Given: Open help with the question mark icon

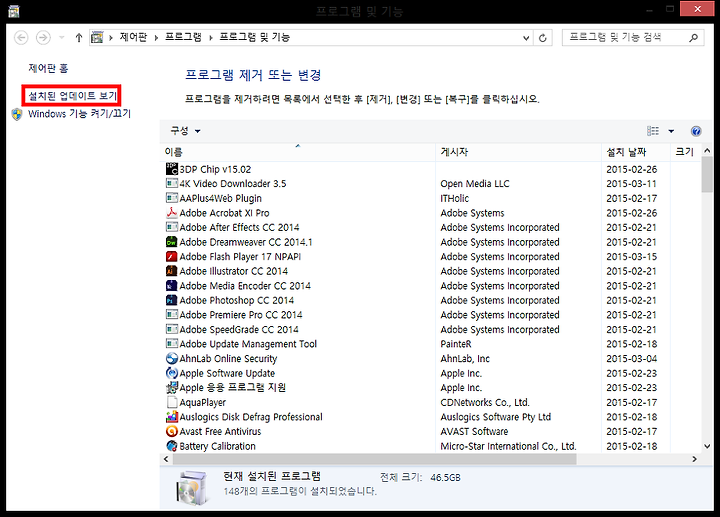Looking at the screenshot, I should (x=696, y=131).
